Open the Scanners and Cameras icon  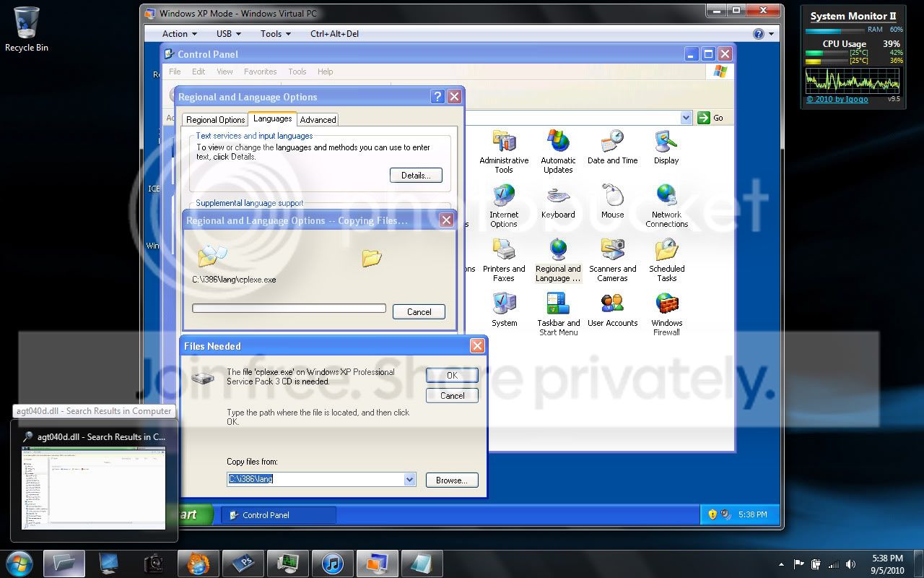tap(612, 260)
